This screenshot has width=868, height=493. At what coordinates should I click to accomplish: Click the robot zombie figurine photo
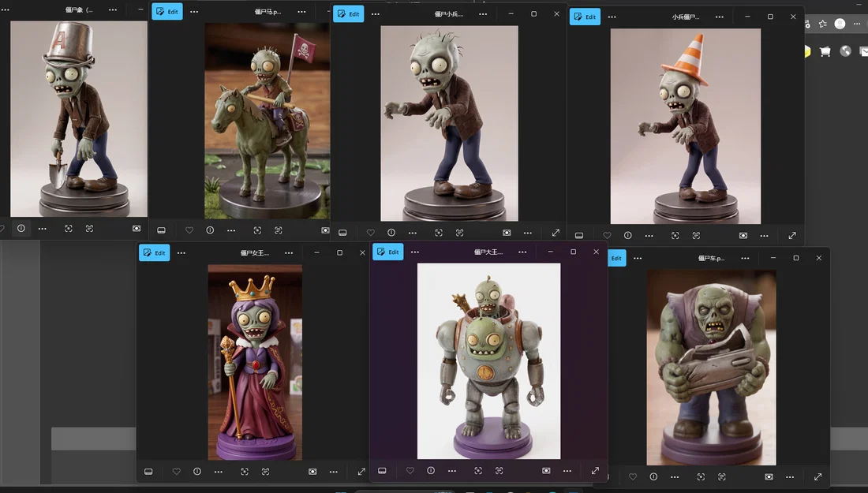click(x=488, y=361)
